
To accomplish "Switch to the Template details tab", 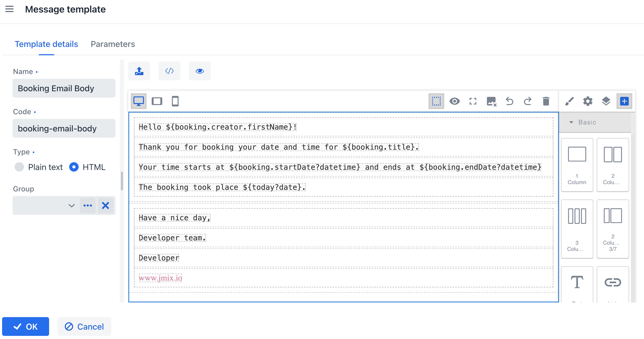I will click(46, 44).
